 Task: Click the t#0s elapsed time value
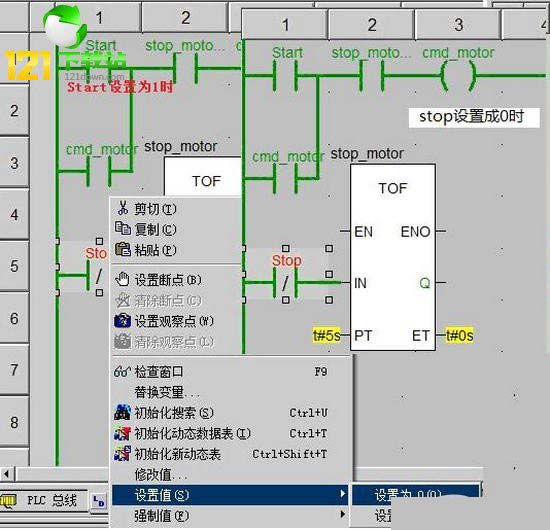pyautogui.click(x=459, y=335)
